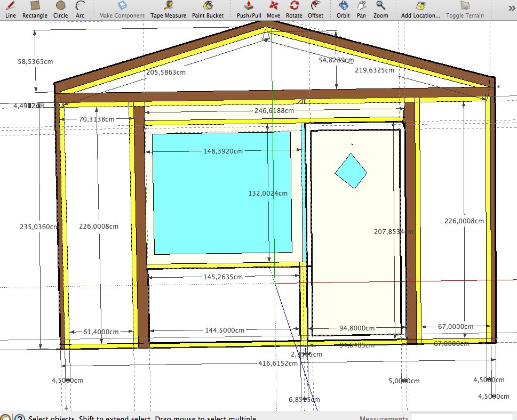Select the 219,6325cm rafter dimension
The height and width of the screenshot is (420, 517).
[x=374, y=70]
